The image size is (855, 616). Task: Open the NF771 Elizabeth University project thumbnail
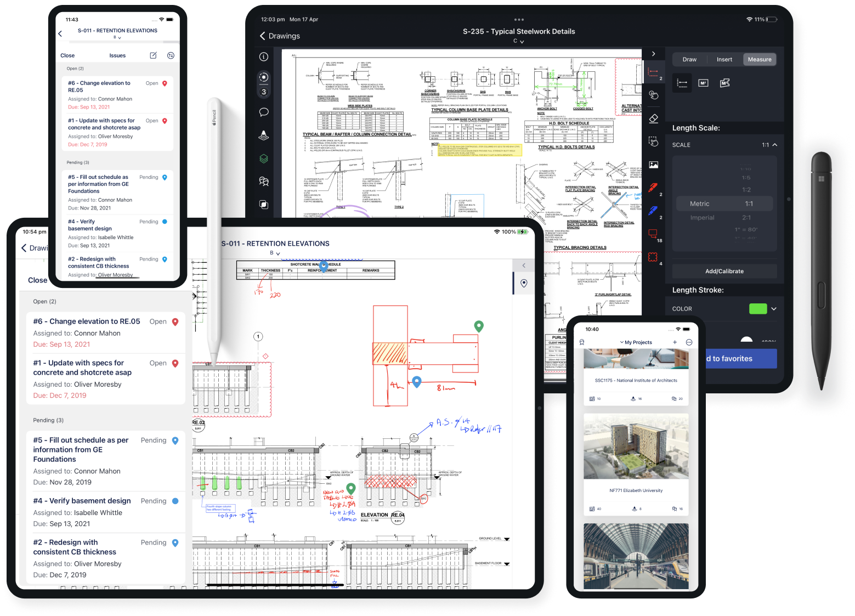(636, 445)
